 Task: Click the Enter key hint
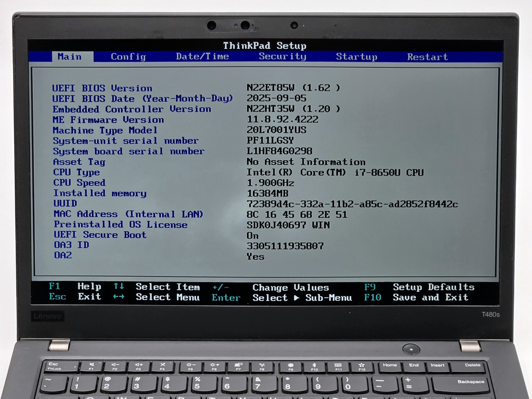[226, 298]
